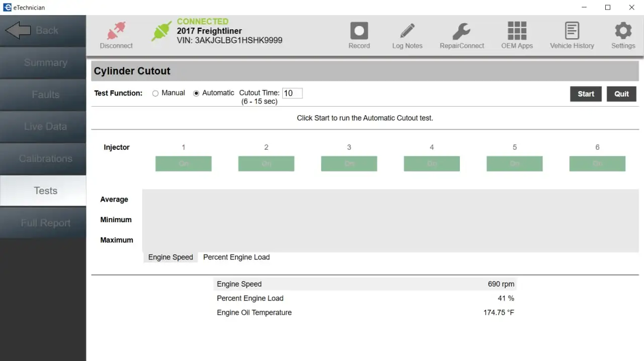
Task: Click the Cutout Time input field
Action: (292, 93)
